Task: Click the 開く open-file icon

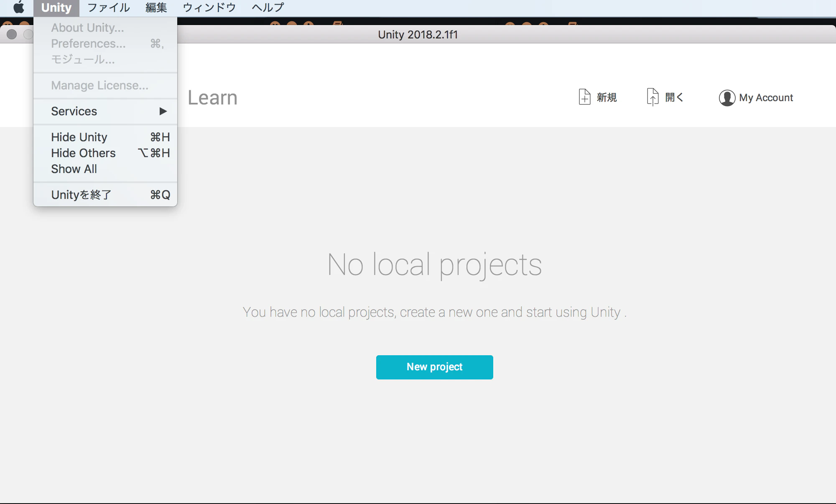Action: [x=652, y=97]
